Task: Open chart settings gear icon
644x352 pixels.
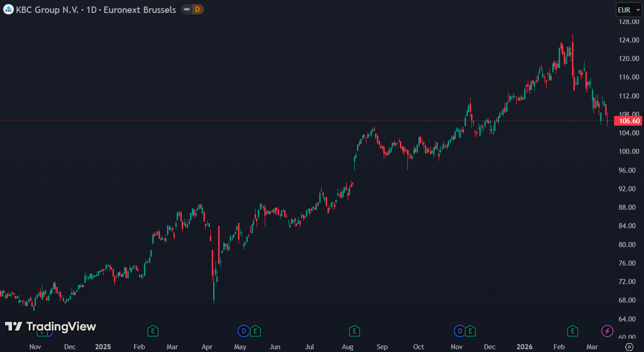Action: pyautogui.click(x=629, y=347)
